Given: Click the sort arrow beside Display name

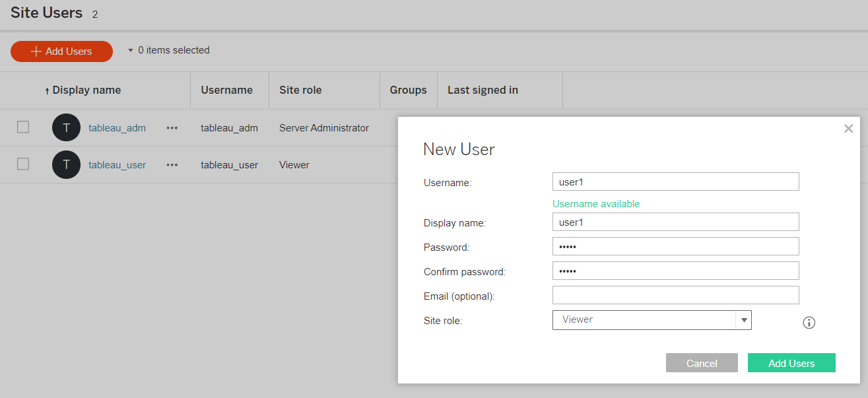Looking at the screenshot, I should pyautogui.click(x=48, y=91).
